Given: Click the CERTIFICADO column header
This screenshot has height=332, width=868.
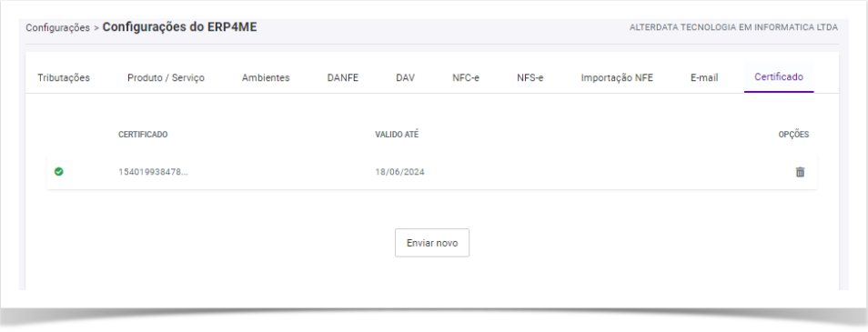Looking at the screenshot, I should point(143,135).
